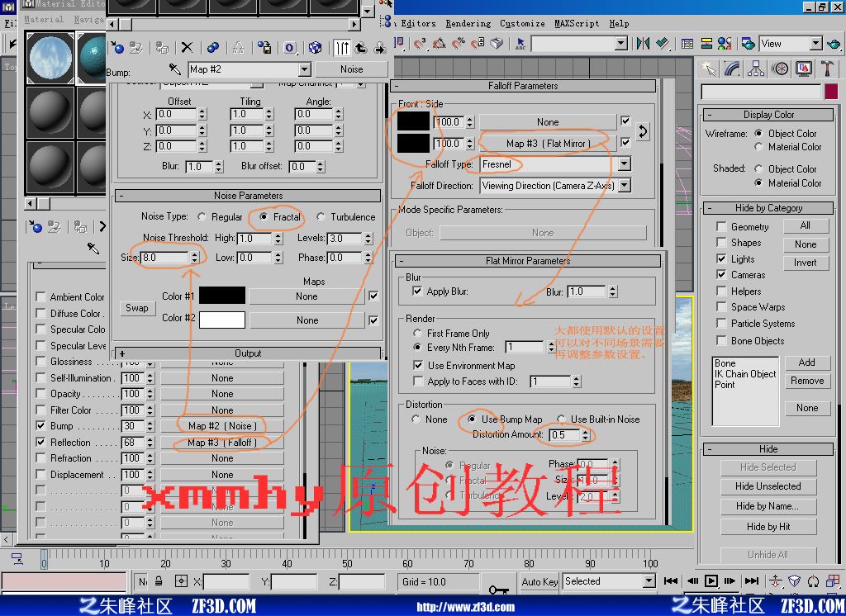Click Show Map in Viewport checker cube
Image resolution: width=846 pixels, height=616 pixels.
coord(315,47)
